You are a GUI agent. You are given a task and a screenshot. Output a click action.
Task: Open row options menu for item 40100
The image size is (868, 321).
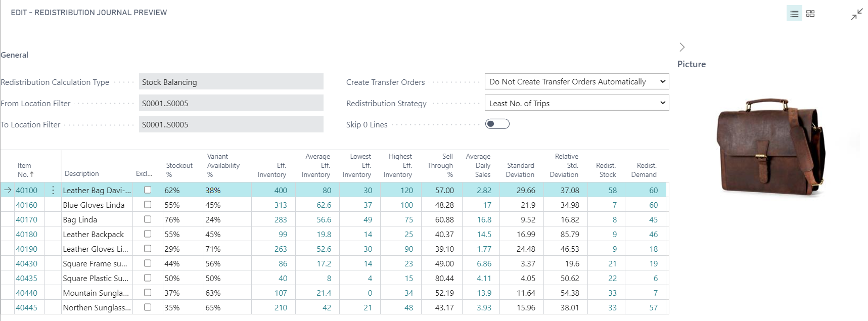[53, 191]
